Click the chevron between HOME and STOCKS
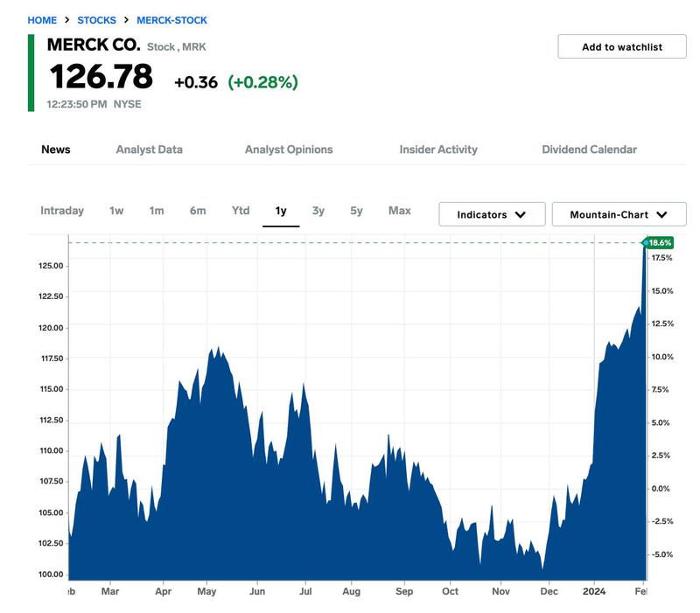Image resolution: width=700 pixels, height=613 pixels. (x=67, y=20)
